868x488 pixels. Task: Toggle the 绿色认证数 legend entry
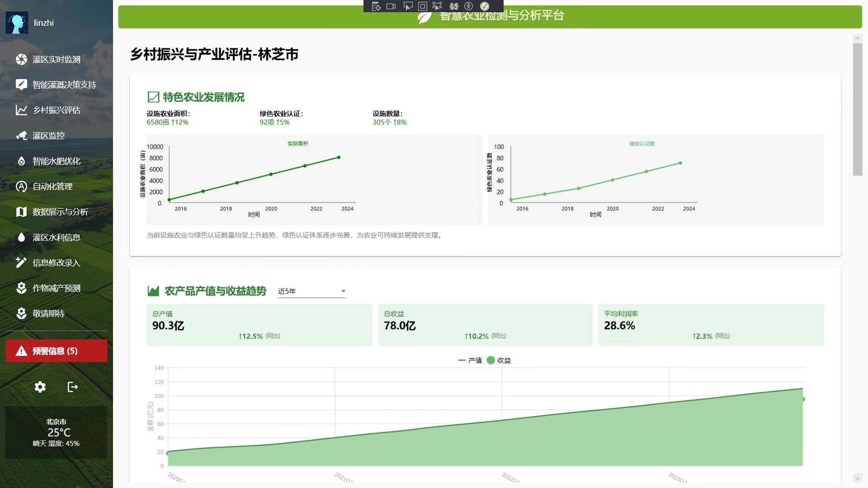pos(642,144)
